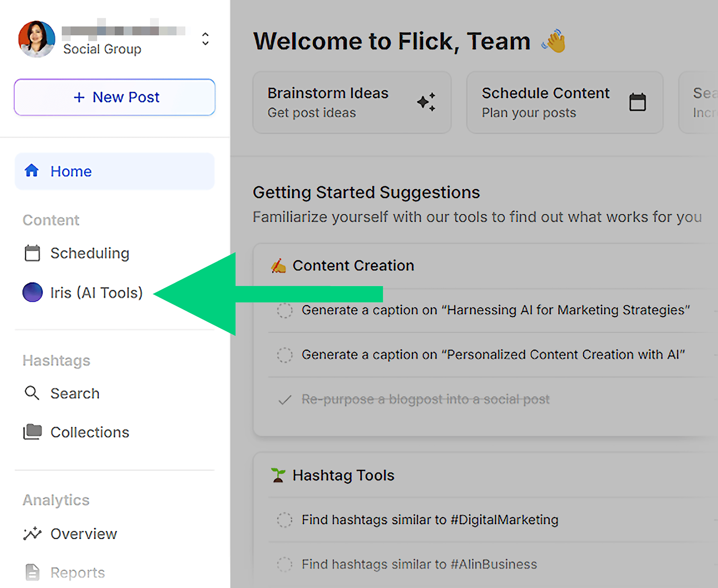Click the Home house icon
Image resolution: width=718 pixels, height=588 pixels.
pyautogui.click(x=32, y=171)
